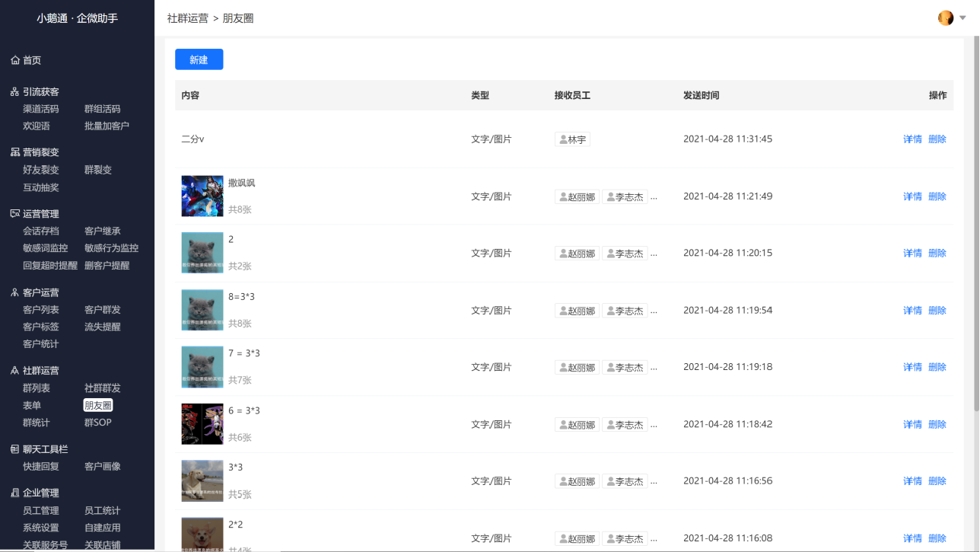Click the 林宇 employee tag
980x552 pixels.
(x=572, y=139)
